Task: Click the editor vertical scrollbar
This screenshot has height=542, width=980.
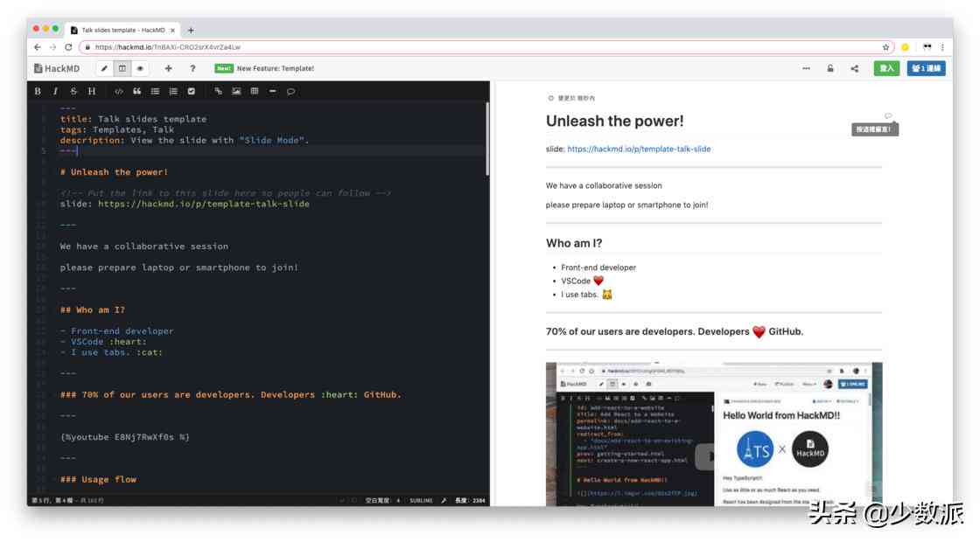Action: pos(486,139)
